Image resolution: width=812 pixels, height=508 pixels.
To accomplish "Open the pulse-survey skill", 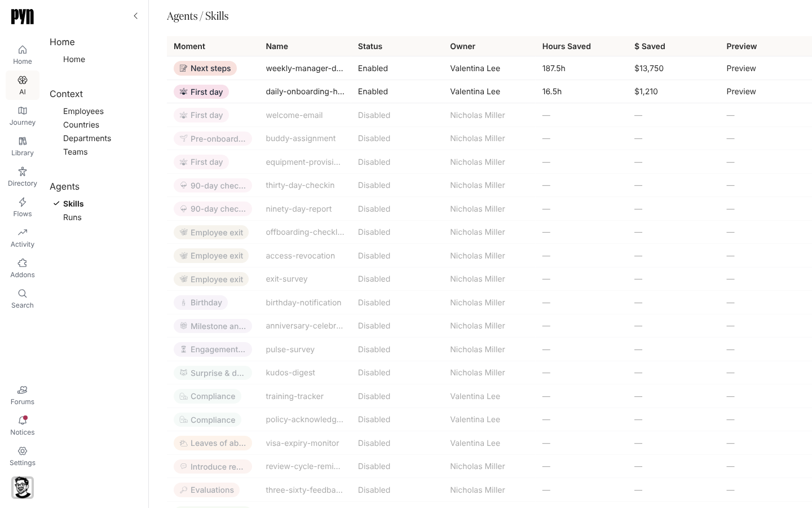I will click(x=290, y=349).
